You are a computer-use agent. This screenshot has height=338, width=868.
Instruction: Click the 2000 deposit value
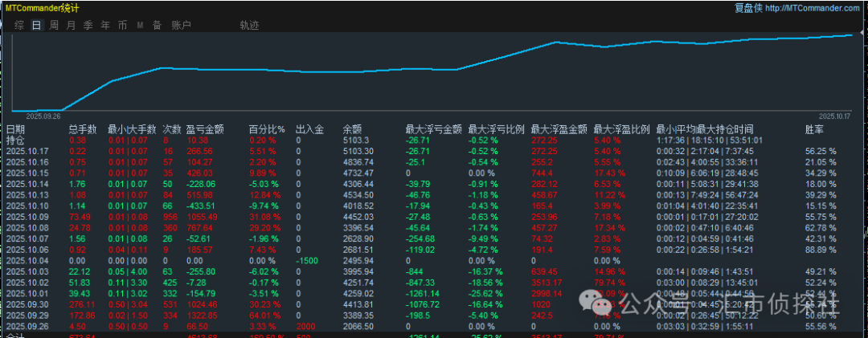(x=305, y=326)
